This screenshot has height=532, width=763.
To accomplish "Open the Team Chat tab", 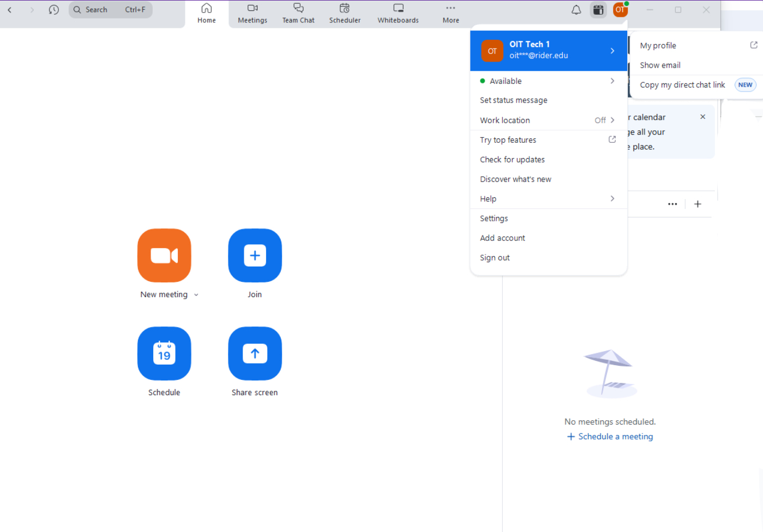I will tap(298, 14).
